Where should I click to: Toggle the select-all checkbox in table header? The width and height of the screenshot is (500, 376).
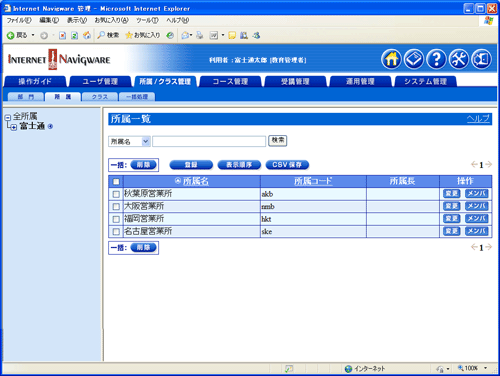click(116, 182)
